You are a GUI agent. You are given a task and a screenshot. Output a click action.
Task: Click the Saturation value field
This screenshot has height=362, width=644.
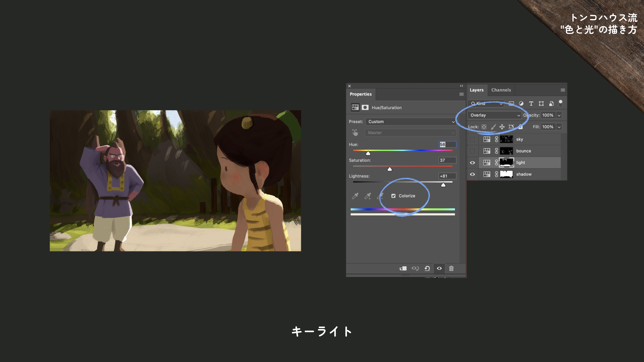click(x=447, y=160)
